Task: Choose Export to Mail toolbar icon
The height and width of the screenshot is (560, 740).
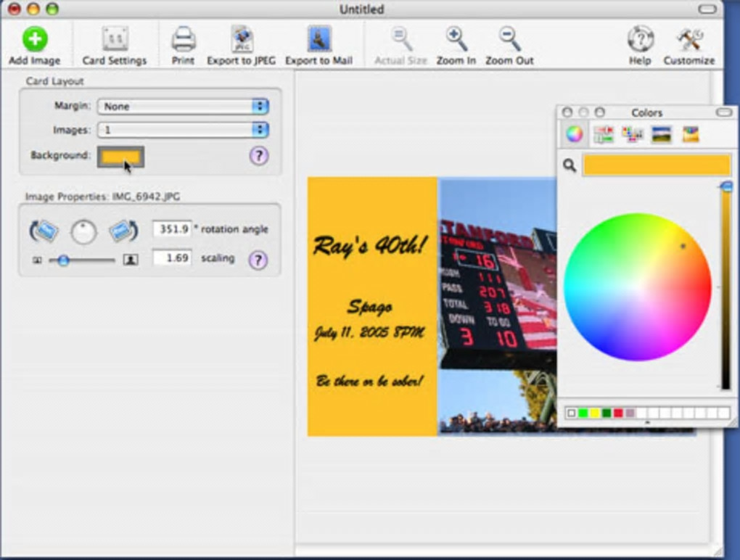Action: pos(319,46)
